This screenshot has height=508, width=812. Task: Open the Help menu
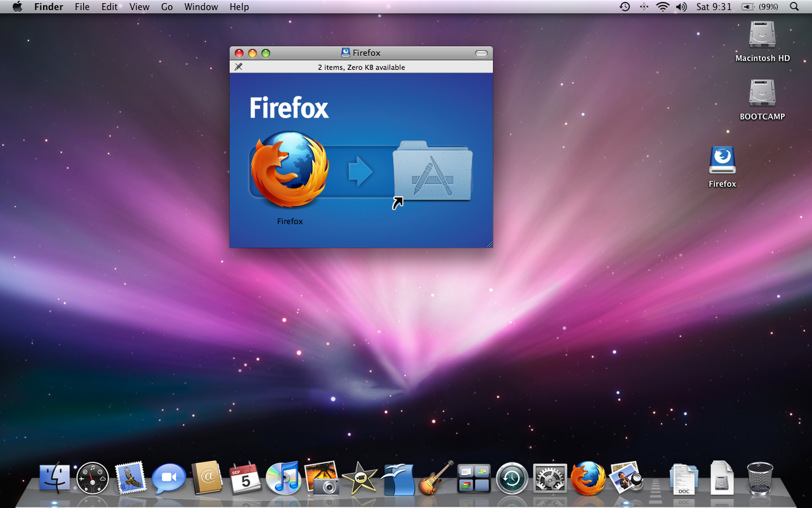tap(239, 7)
